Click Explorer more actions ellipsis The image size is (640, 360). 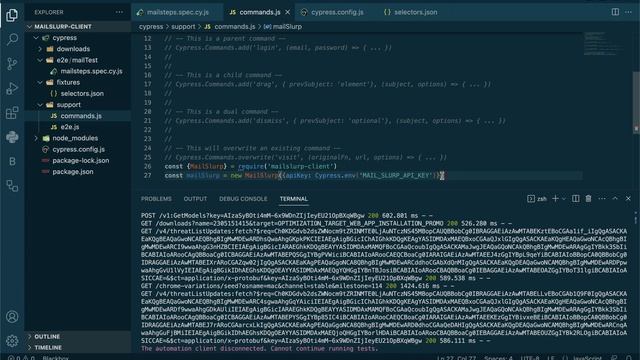coord(119,12)
